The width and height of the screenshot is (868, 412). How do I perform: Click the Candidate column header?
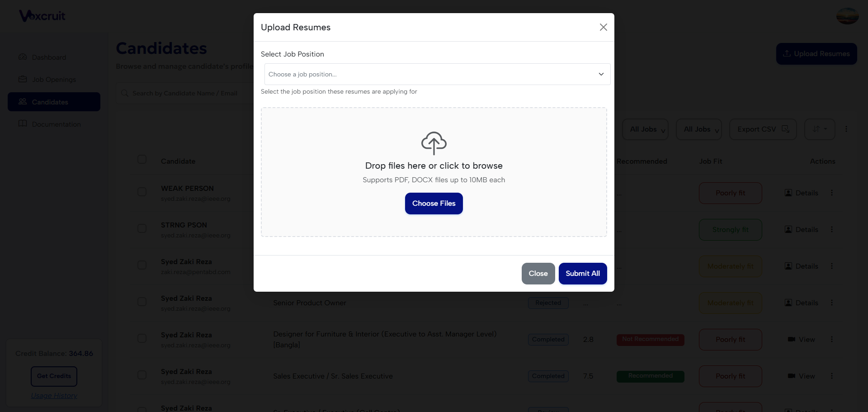(178, 161)
